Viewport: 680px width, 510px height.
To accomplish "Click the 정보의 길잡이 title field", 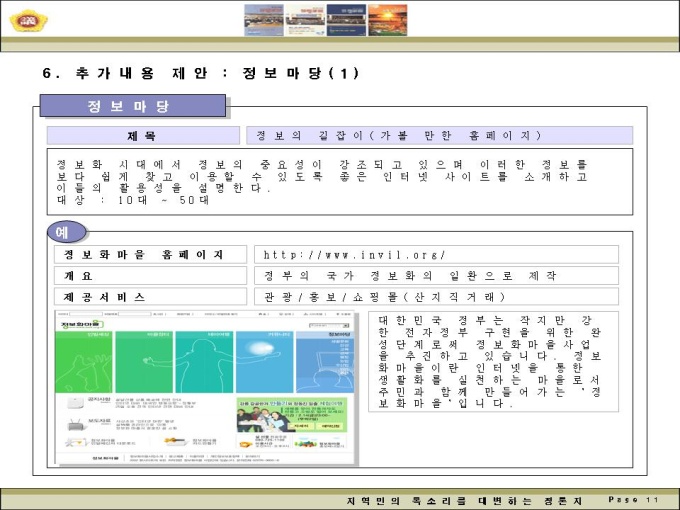I will [439, 136].
